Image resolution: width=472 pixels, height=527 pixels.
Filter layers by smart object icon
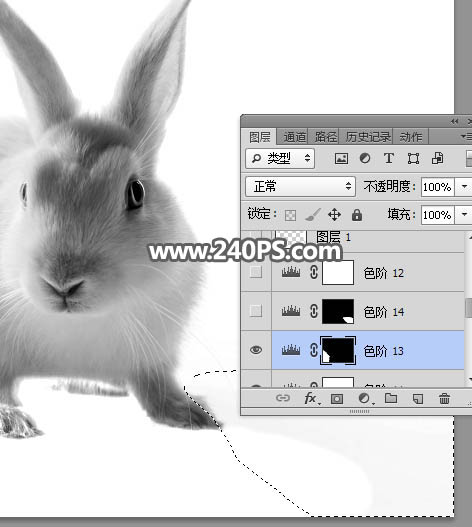coord(437,158)
